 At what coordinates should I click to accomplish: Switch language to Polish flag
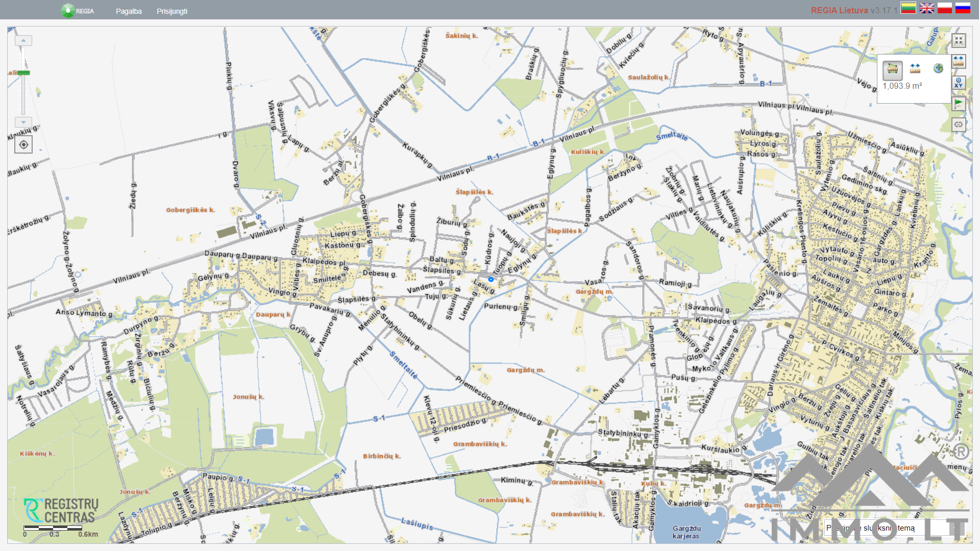945,8
